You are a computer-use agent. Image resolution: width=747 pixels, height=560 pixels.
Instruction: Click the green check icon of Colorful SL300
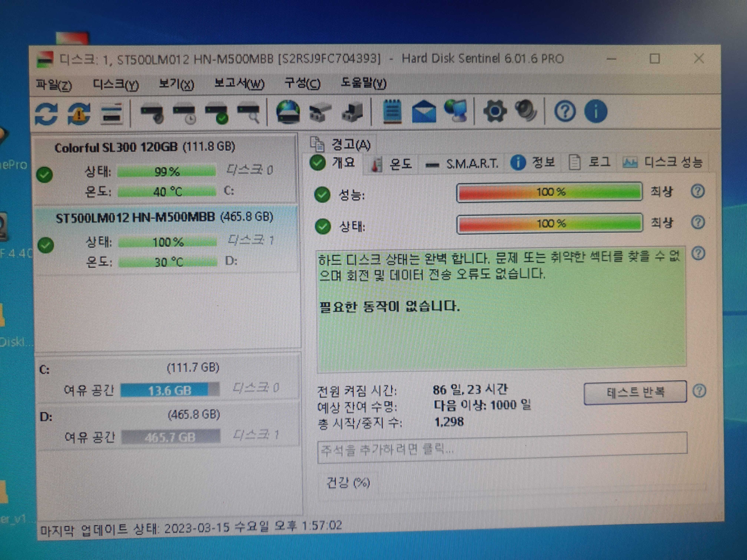tap(45, 174)
